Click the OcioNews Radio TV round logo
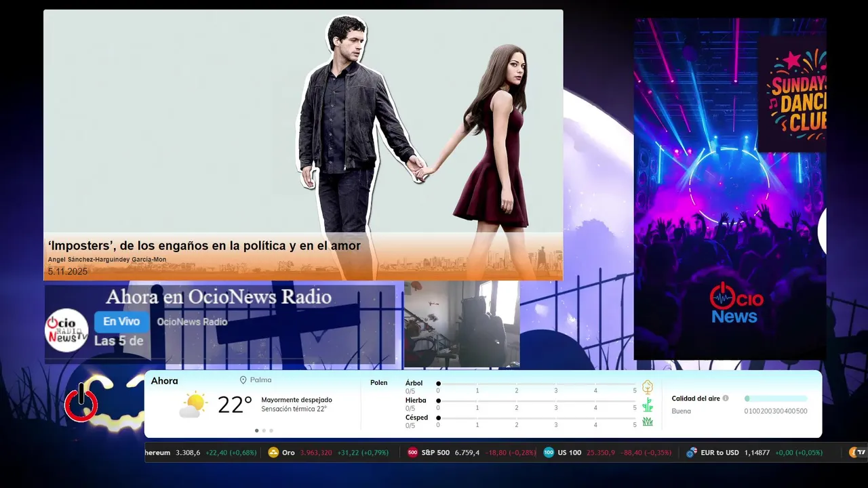This screenshot has height=488, width=868. pyautogui.click(x=66, y=330)
